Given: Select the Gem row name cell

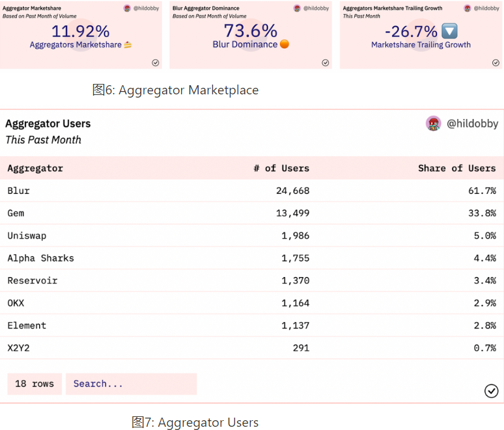Looking at the screenshot, I should [x=16, y=213].
